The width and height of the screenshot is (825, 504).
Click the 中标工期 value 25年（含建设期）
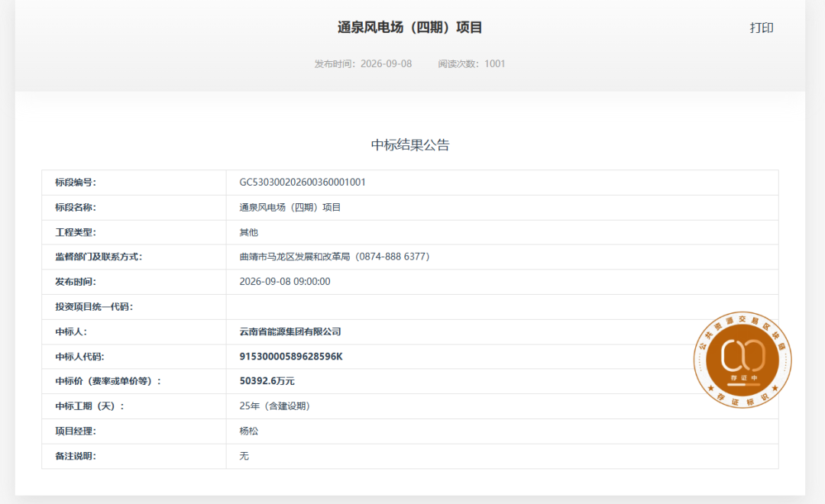tap(277, 405)
